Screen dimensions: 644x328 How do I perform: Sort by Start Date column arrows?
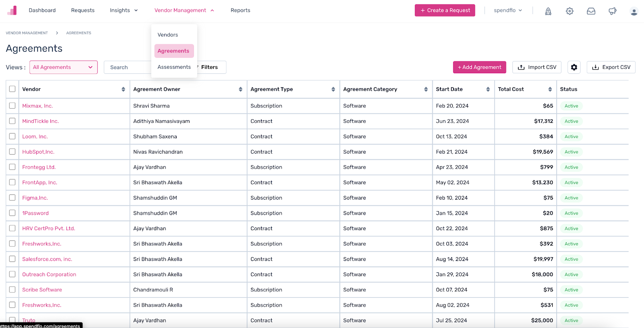coord(488,89)
